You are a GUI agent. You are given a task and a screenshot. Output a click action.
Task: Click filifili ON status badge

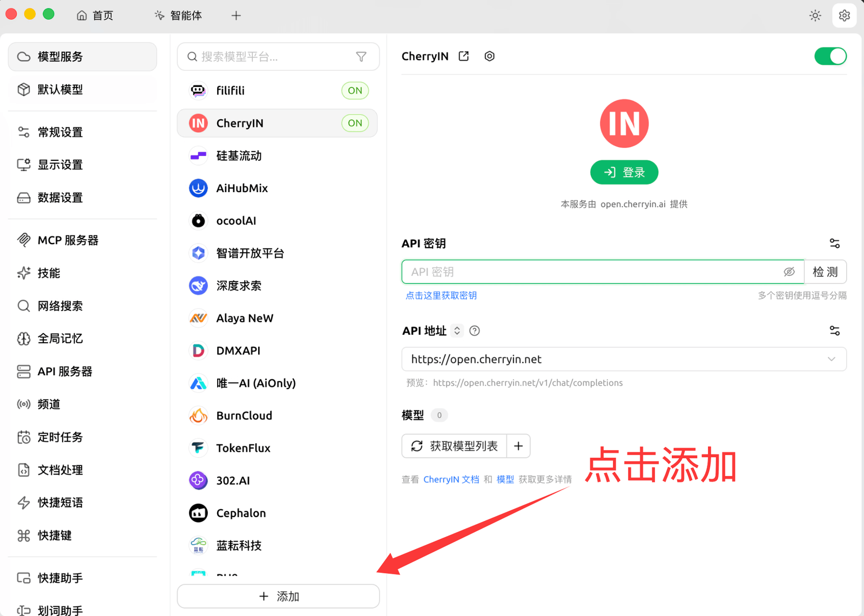355,91
